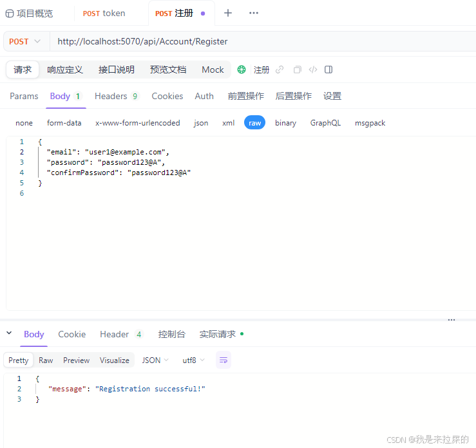Select the json body type

click(201, 123)
